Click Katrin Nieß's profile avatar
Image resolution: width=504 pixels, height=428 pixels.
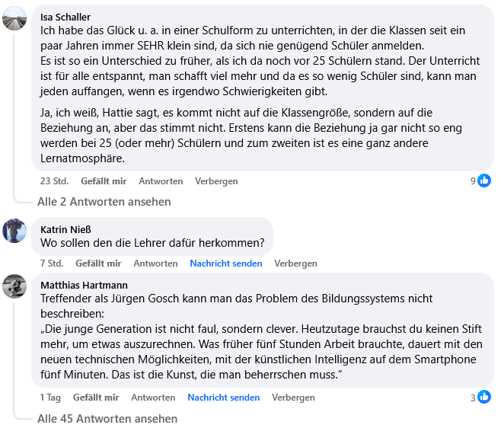[x=15, y=230]
